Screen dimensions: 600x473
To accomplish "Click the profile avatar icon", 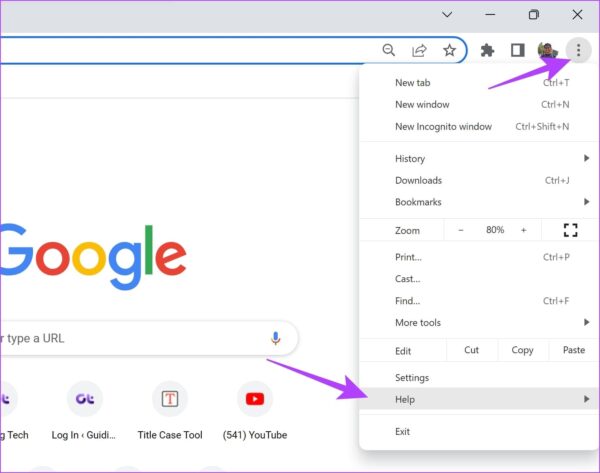I will tap(547, 50).
